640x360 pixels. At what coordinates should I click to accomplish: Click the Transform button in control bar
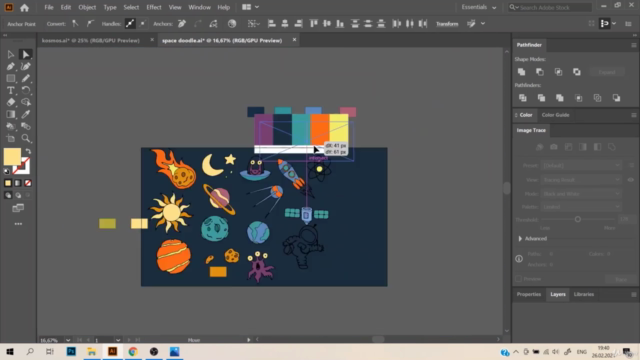(x=447, y=24)
